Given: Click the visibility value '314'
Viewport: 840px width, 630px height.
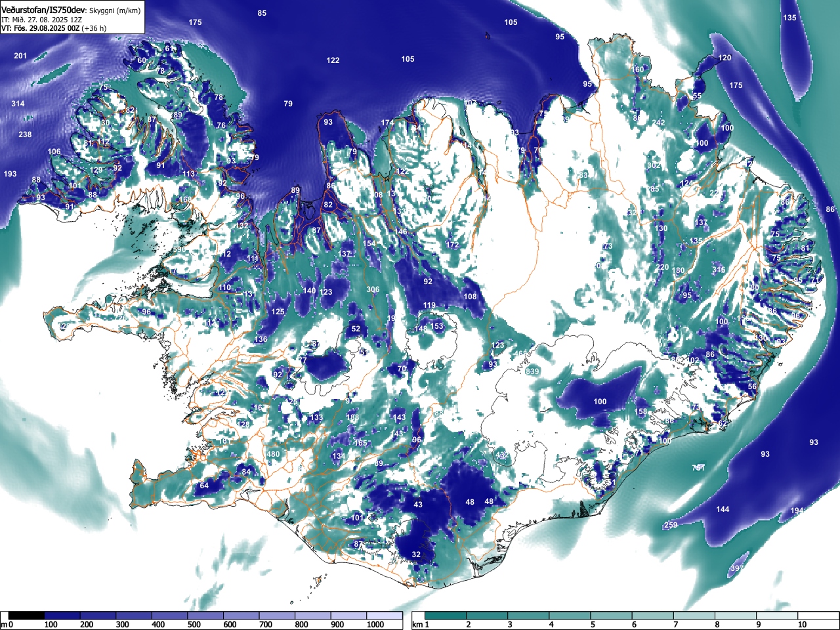Looking at the screenshot, I should (x=18, y=104).
